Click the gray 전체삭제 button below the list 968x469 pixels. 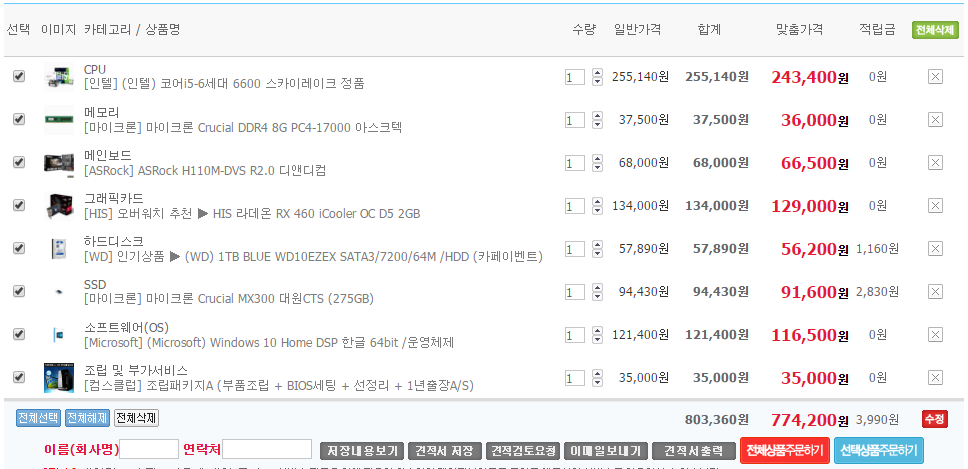click(136, 418)
